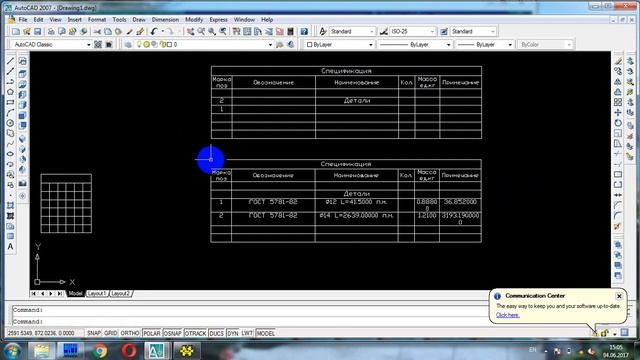The height and width of the screenshot is (360, 640).
Task: Open the File menu
Action: coord(23,20)
